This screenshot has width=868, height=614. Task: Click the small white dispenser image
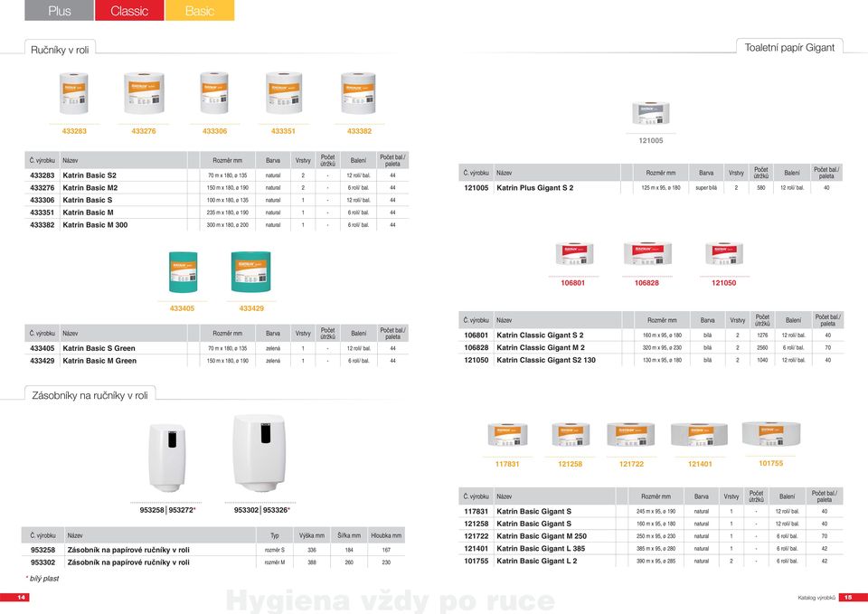coord(167,458)
